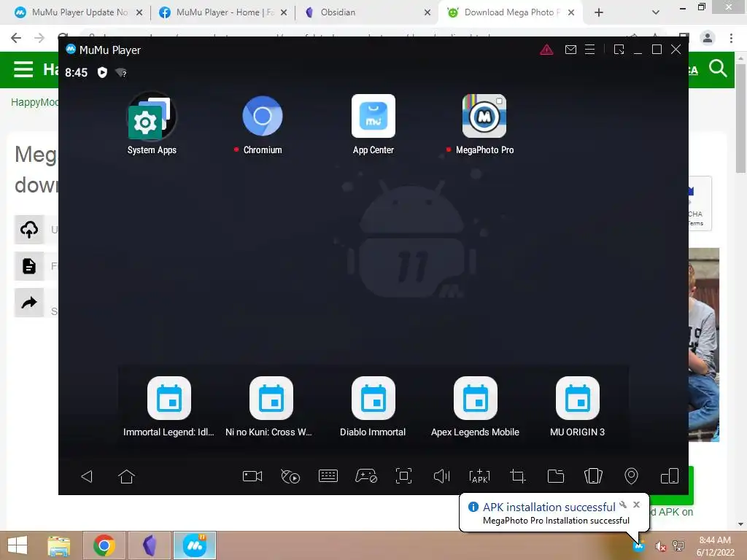Image resolution: width=747 pixels, height=560 pixels.
Task: Start MuMu screen recording camera tool
Action: pos(252,476)
